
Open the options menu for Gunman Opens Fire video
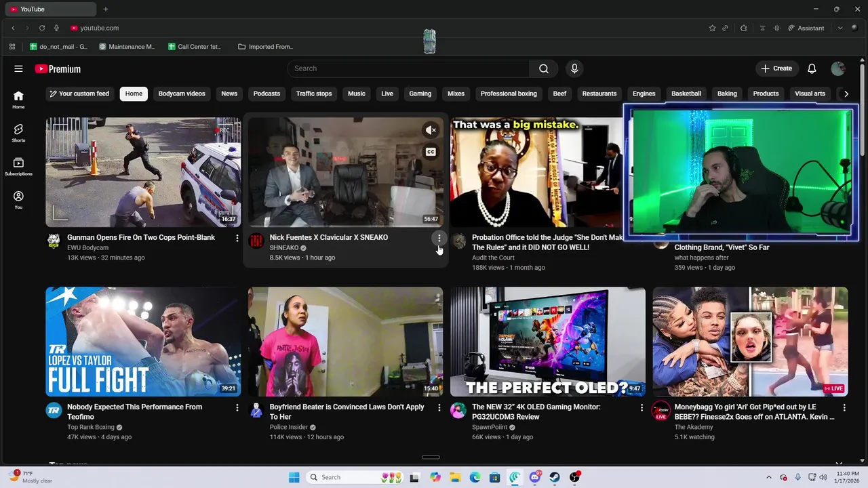[237, 238]
